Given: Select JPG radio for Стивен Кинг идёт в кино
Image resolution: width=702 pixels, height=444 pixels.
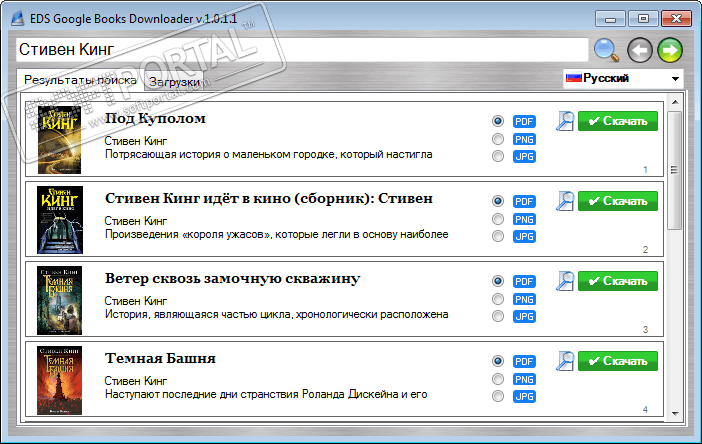Looking at the screenshot, I should [x=497, y=236].
